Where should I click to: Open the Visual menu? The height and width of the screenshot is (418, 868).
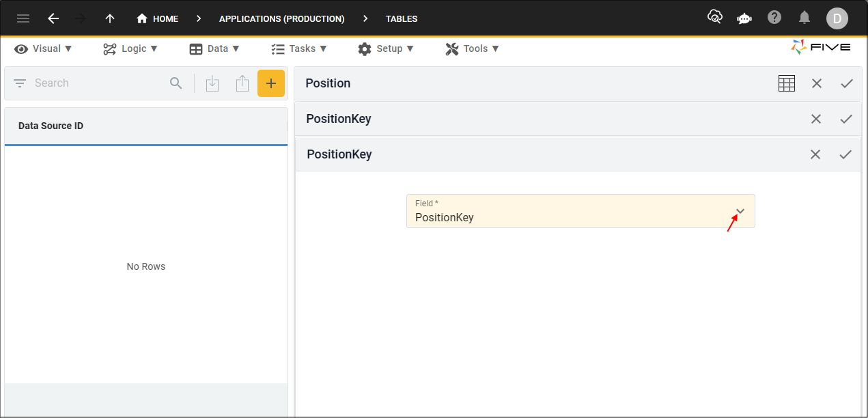click(43, 48)
